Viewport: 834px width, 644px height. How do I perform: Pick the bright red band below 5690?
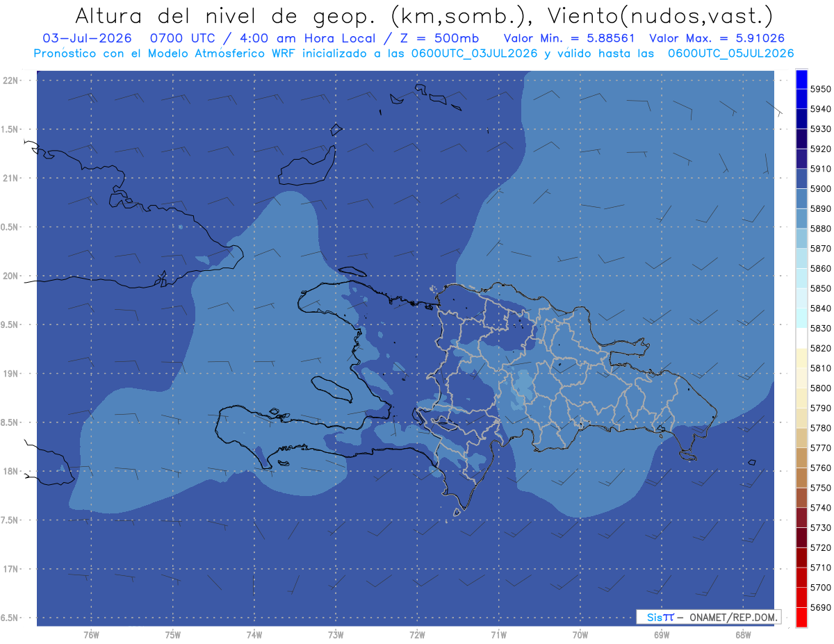point(801,618)
